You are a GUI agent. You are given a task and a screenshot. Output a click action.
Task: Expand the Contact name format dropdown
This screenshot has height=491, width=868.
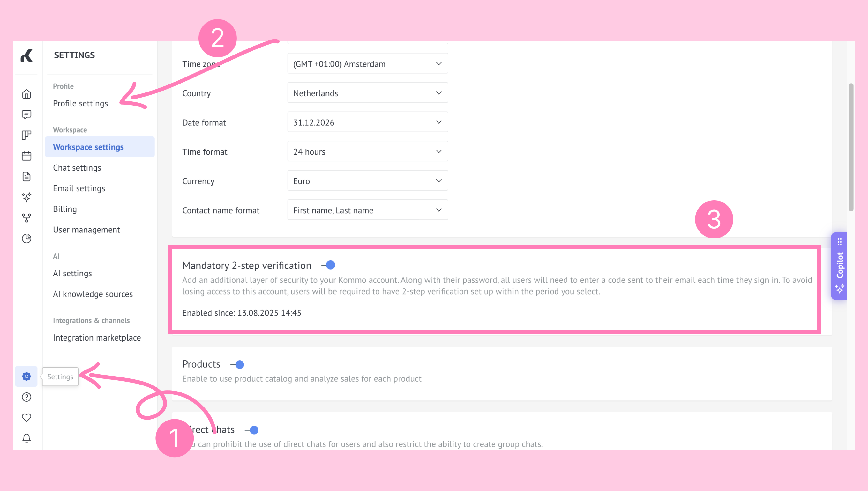(368, 210)
